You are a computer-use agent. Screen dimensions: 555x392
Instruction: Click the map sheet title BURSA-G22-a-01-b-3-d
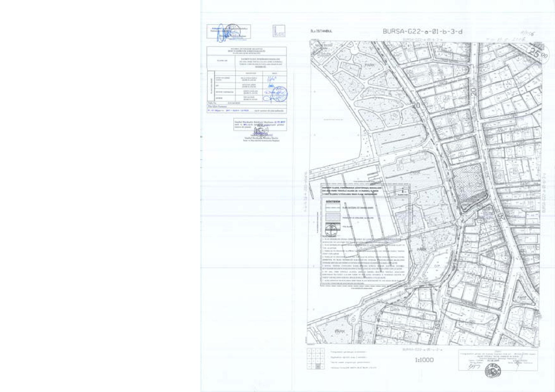[x=422, y=31]
